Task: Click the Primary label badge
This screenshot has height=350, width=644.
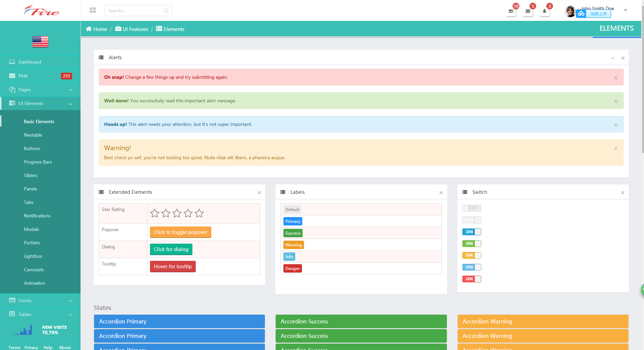Action: pyautogui.click(x=293, y=221)
